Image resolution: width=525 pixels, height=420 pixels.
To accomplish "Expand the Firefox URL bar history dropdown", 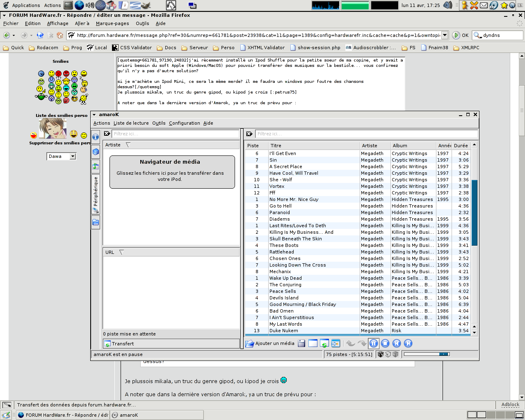I will coord(445,35).
